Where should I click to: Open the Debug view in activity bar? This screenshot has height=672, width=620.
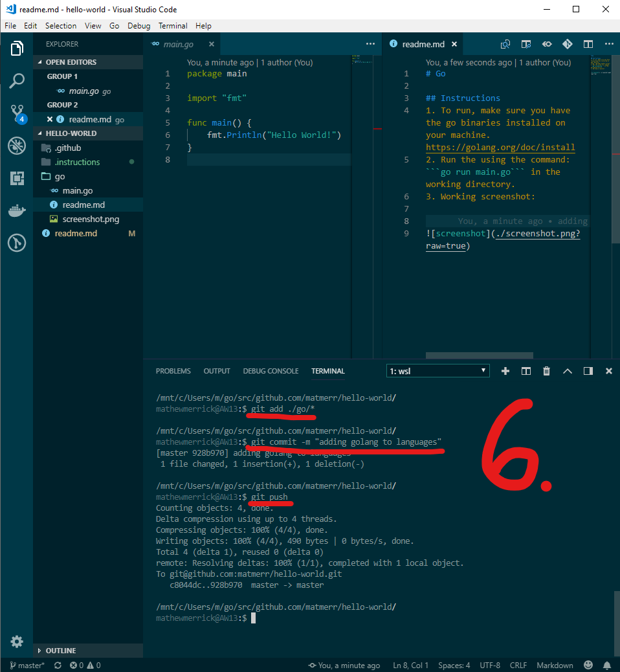[x=17, y=146]
